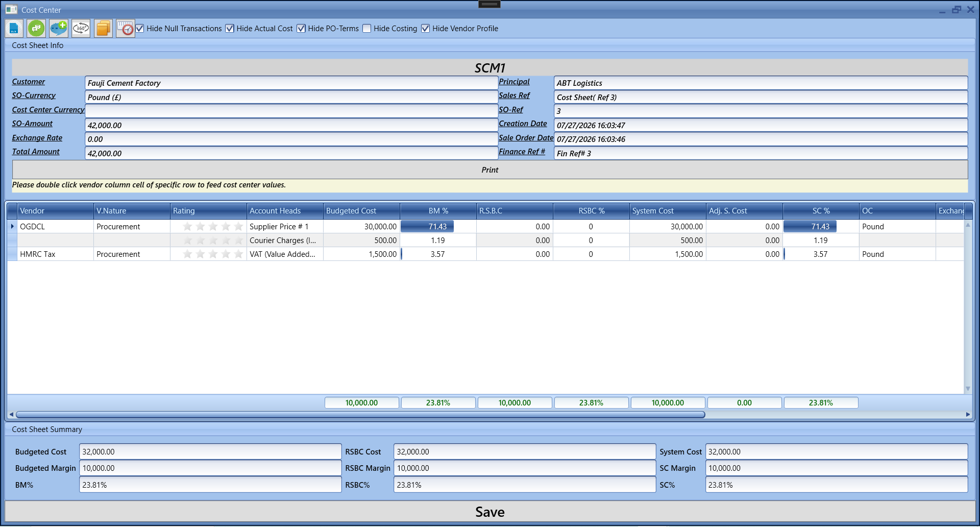The image size is (980, 527).
Task: Sort by System Cost column header
Action: 668,210
